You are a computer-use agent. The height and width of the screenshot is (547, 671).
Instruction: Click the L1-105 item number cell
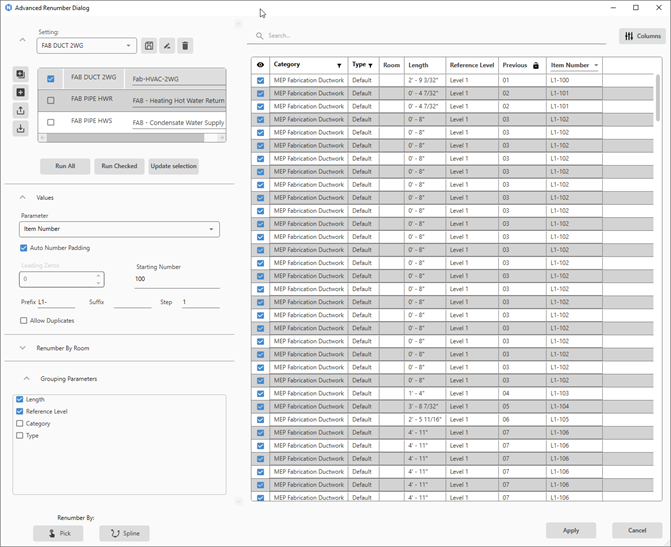574,419
